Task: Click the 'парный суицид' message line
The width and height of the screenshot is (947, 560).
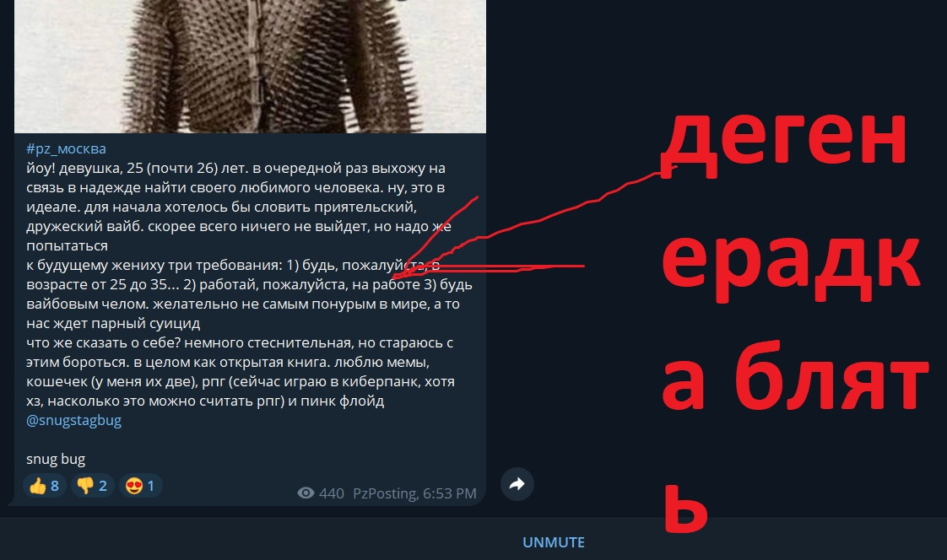Action: tap(113, 324)
